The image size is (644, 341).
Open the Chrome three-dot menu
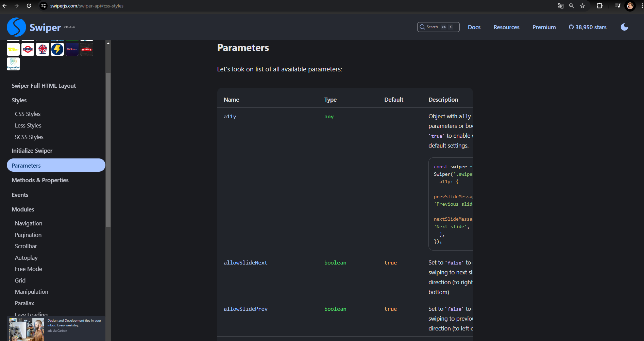[642, 6]
